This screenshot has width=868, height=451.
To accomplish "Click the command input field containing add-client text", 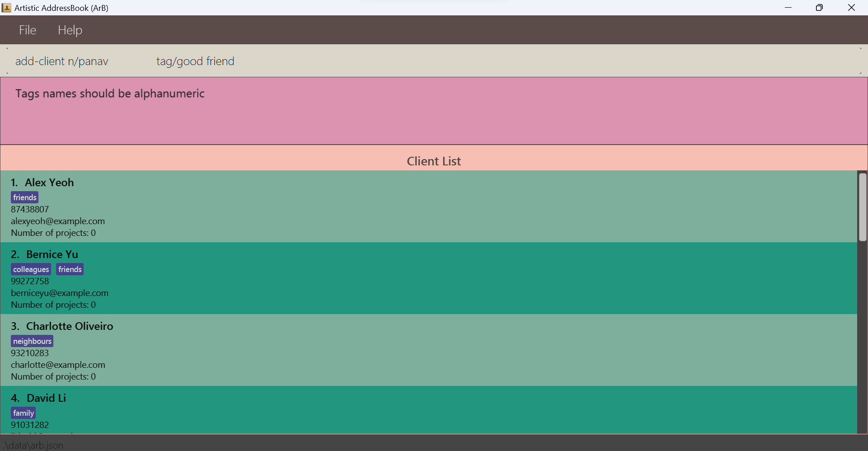I will pos(434,61).
